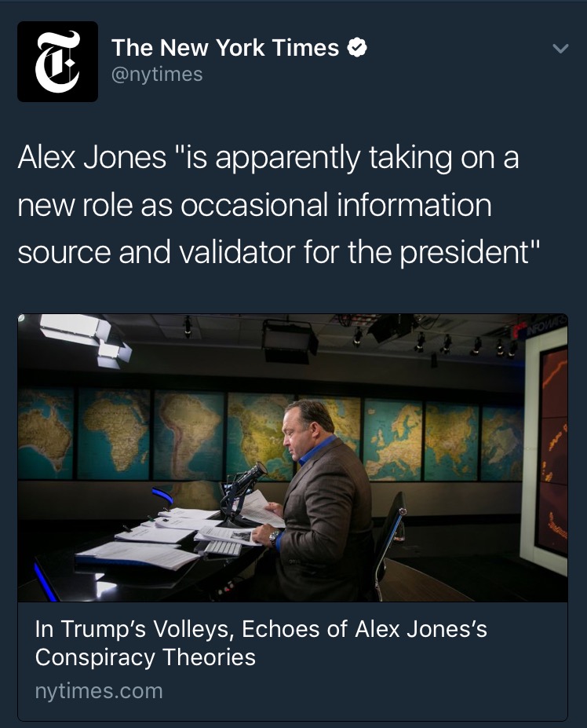
Task: Click "Conspiracy Theories" in the card headline
Action: pos(146,657)
